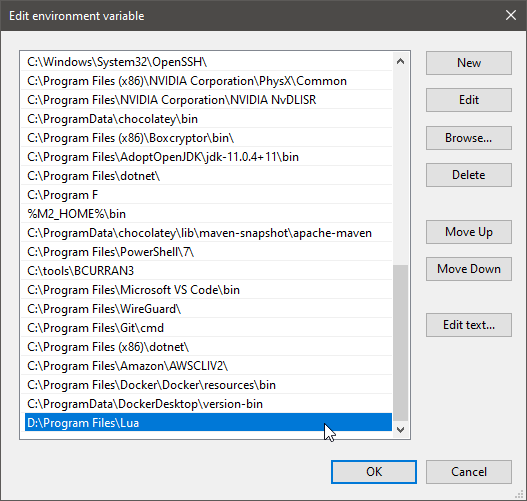Close the Edit environment variable window

pos(511,15)
